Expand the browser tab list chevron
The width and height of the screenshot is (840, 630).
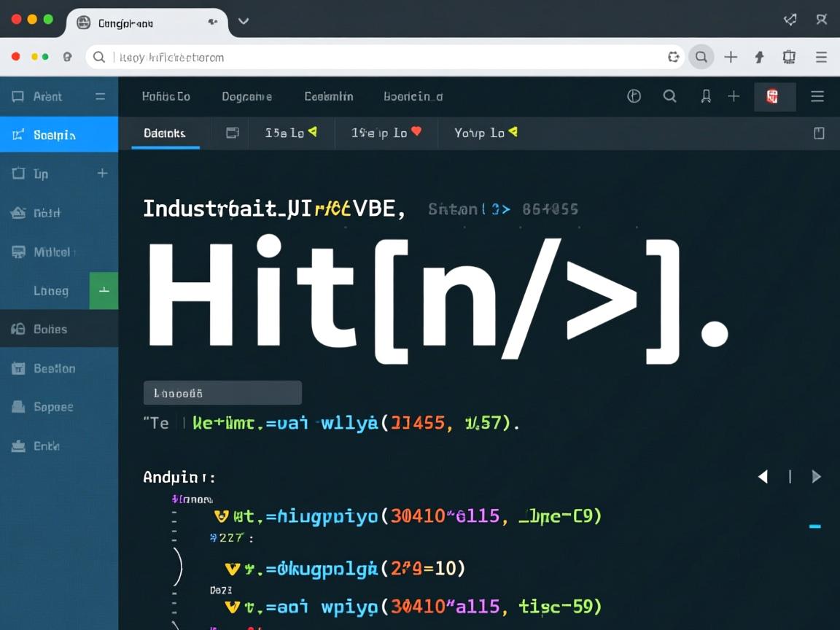(x=244, y=21)
